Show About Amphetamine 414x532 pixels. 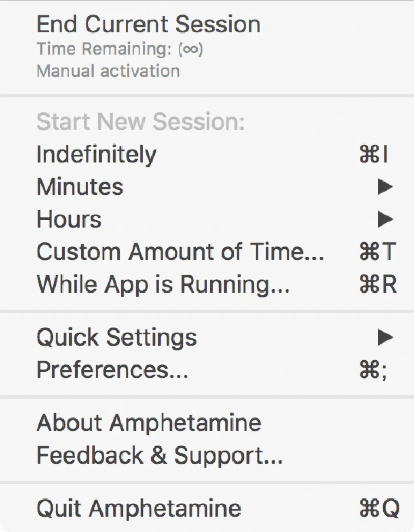pyautogui.click(x=149, y=423)
